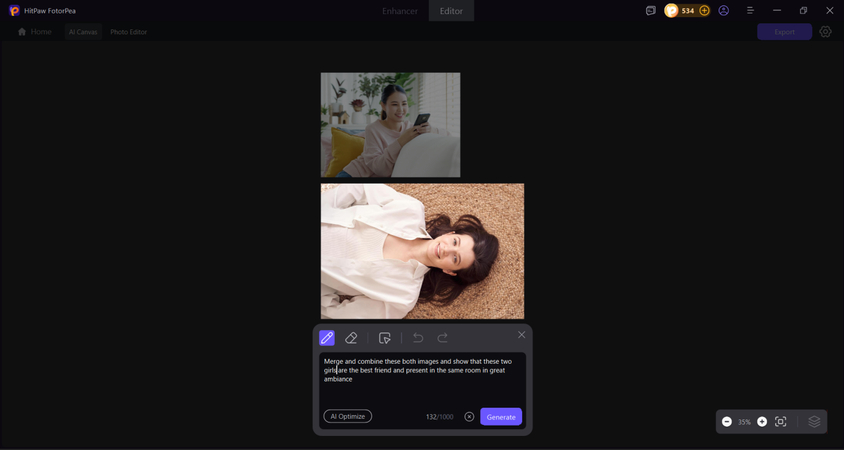Click the AI Optimize button

[x=348, y=416]
